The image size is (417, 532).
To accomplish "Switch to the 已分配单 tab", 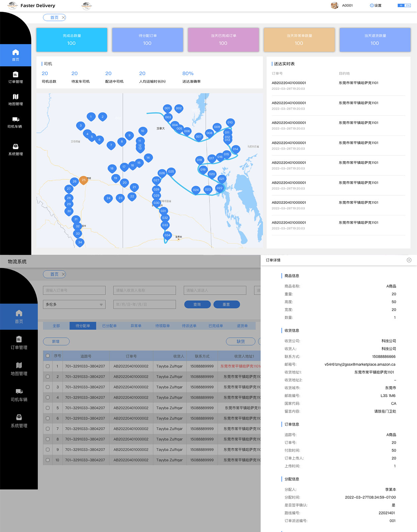I will 109,326.
